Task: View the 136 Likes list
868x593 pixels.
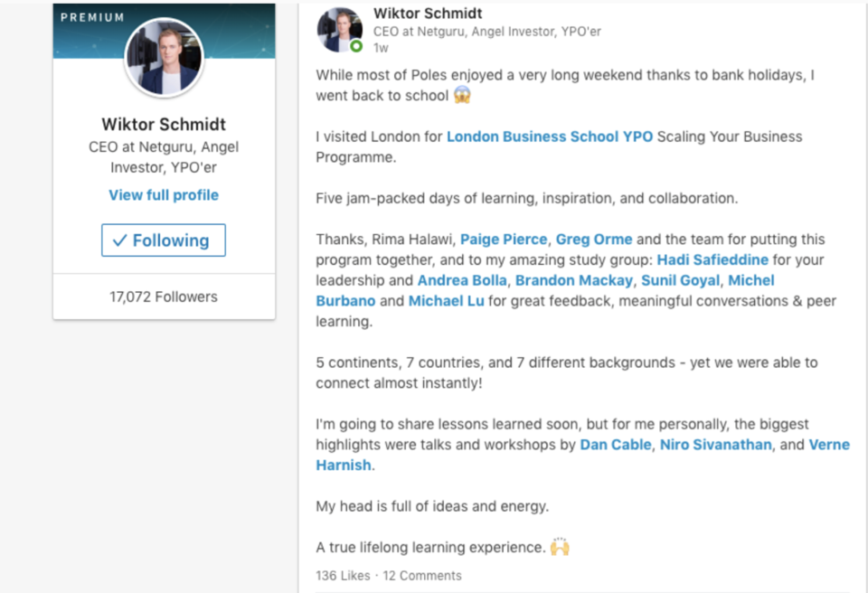Action: point(343,576)
